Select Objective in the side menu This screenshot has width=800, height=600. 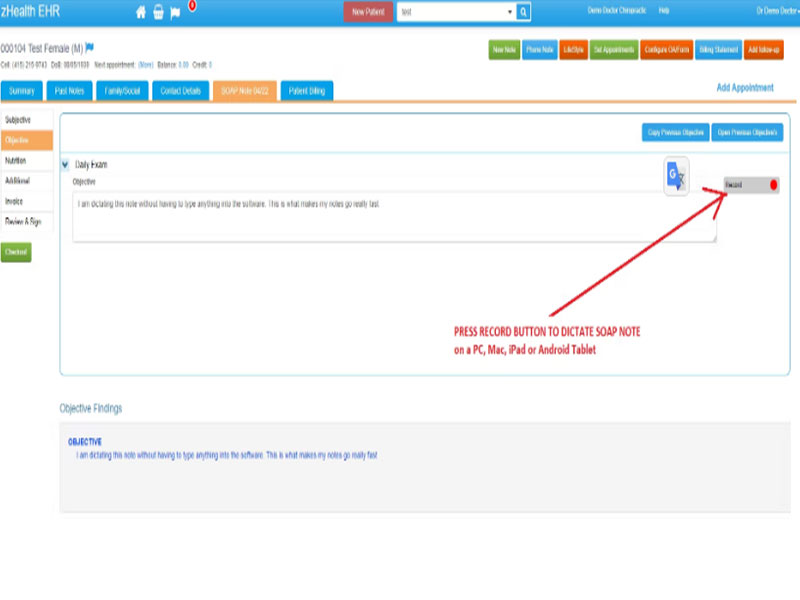tap(27, 140)
